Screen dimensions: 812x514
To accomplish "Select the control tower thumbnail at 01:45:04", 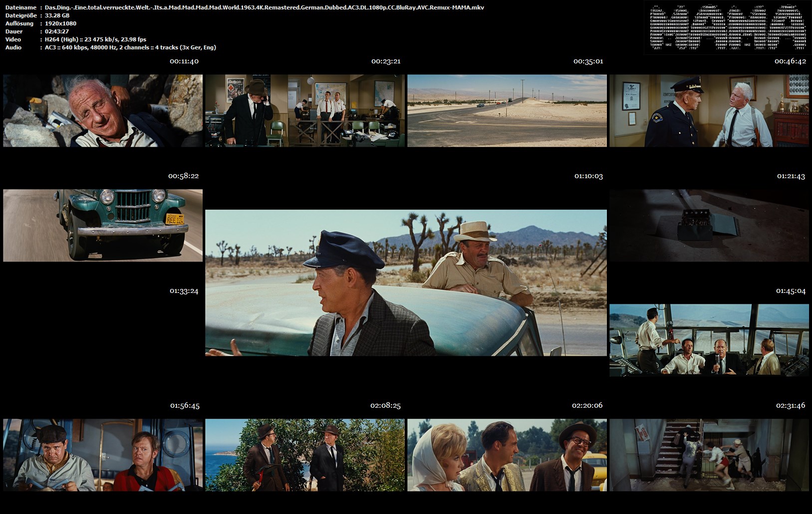I will coord(709,340).
